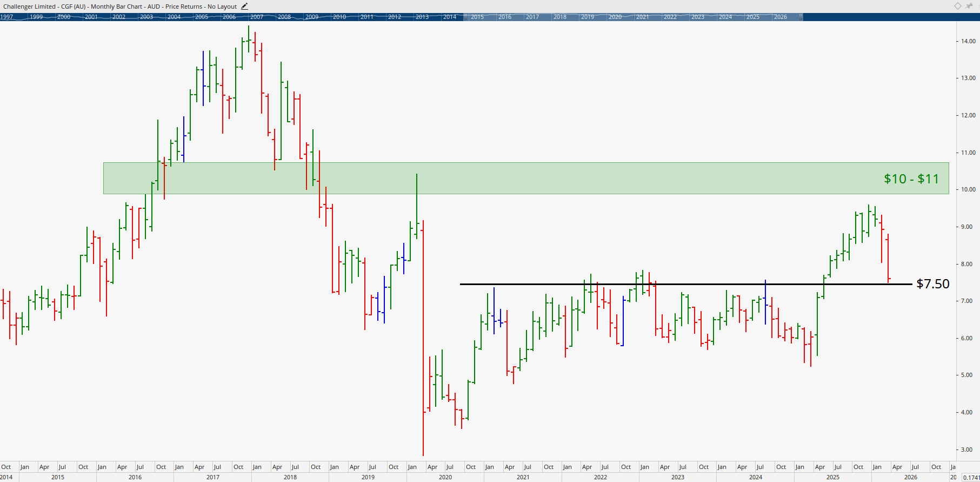Click 2008 in the overview timeline strip

pos(284,17)
